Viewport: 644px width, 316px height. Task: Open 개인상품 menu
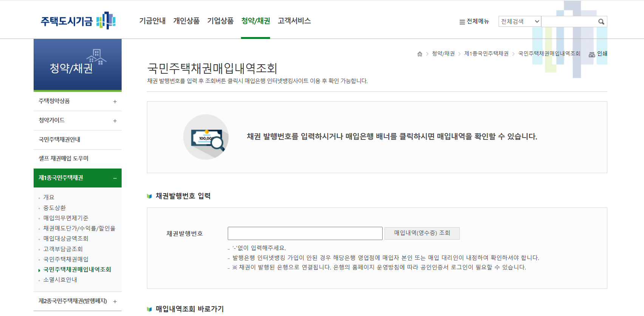(x=186, y=21)
